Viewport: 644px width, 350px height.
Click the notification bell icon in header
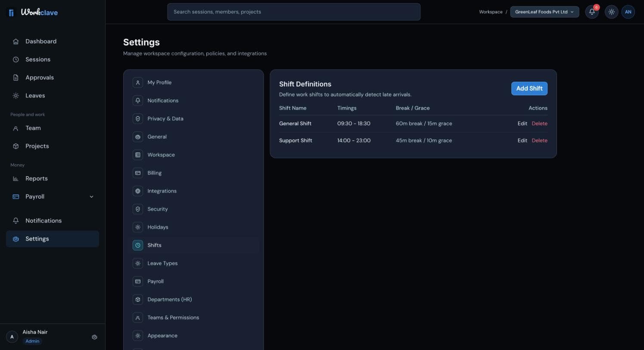click(x=592, y=12)
